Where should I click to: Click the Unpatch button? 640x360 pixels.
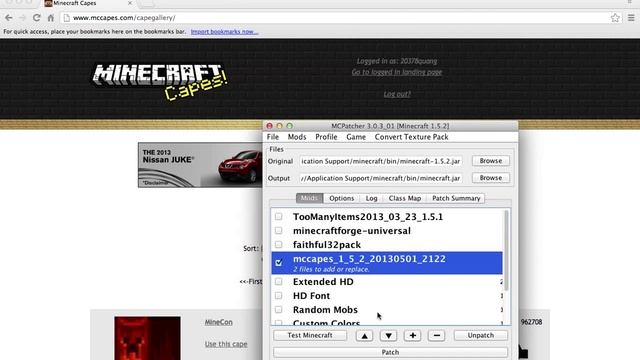point(480,336)
